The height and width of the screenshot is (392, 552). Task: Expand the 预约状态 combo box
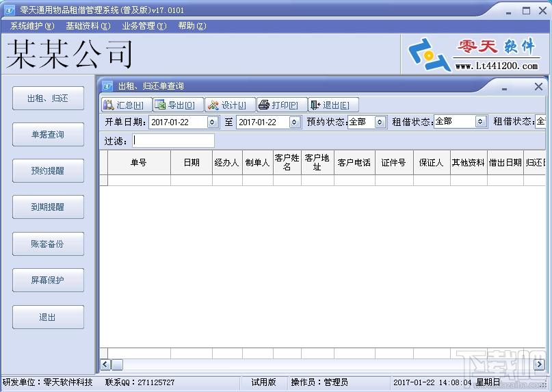point(380,122)
